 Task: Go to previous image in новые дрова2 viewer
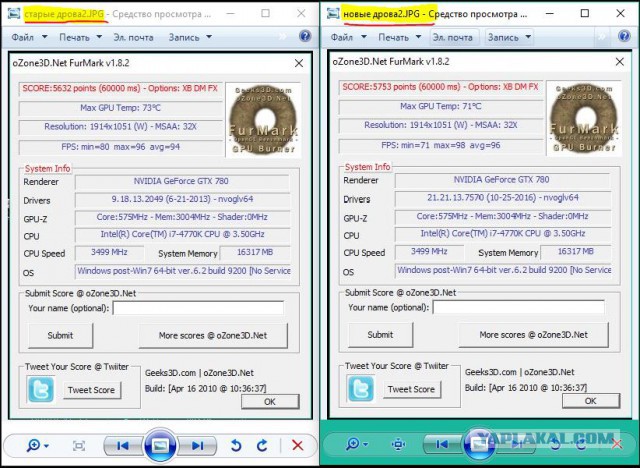click(x=442, y=444)
